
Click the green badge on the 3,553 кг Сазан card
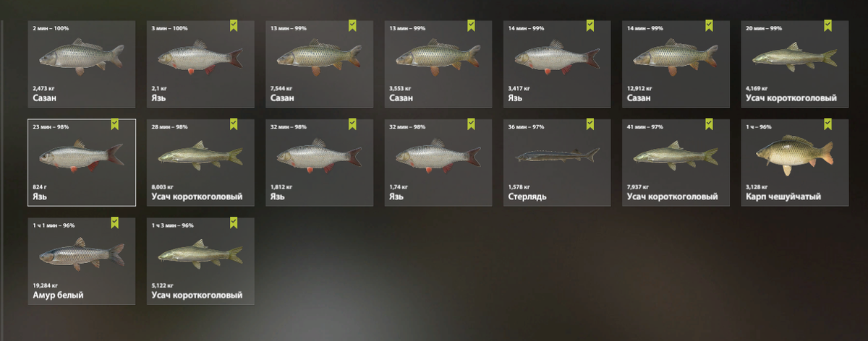[x=471, y=26]
